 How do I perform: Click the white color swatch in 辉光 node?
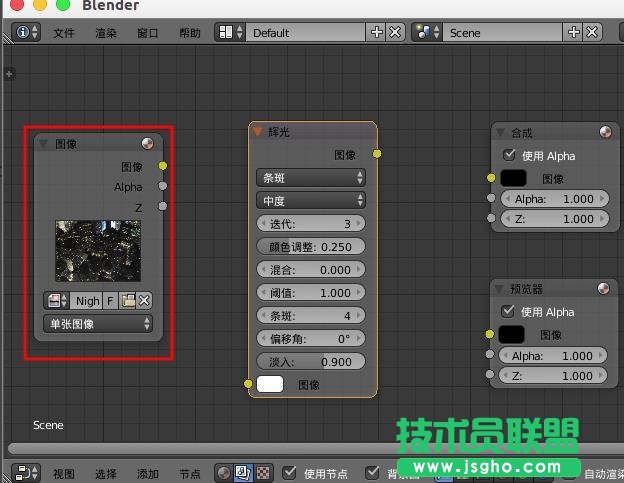(x=270, y=384)
